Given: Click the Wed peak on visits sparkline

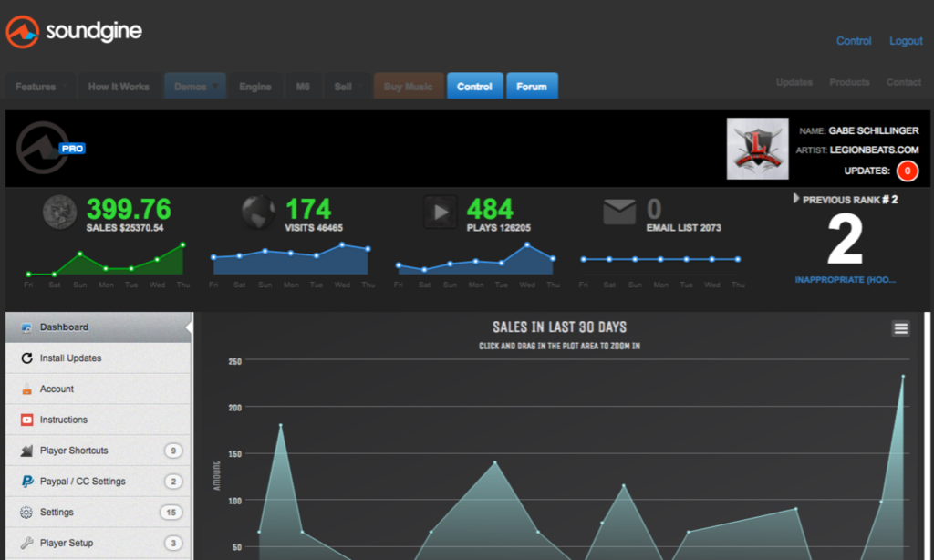Looking at the screenshot, I should (342, 244).
